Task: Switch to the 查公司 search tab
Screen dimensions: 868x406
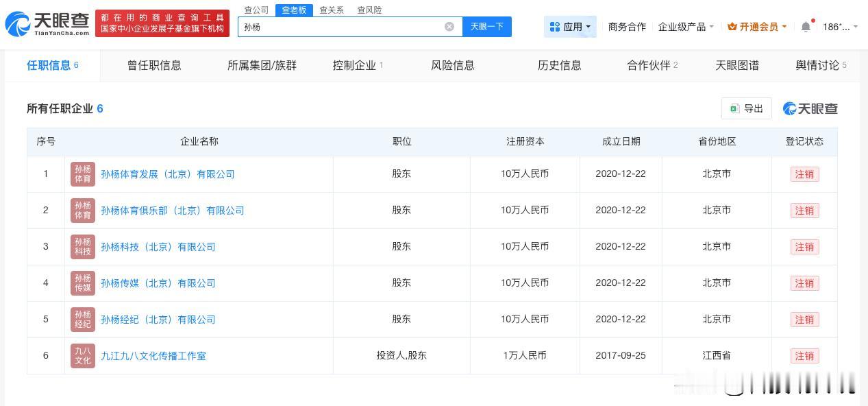Action: pos(256,10)
